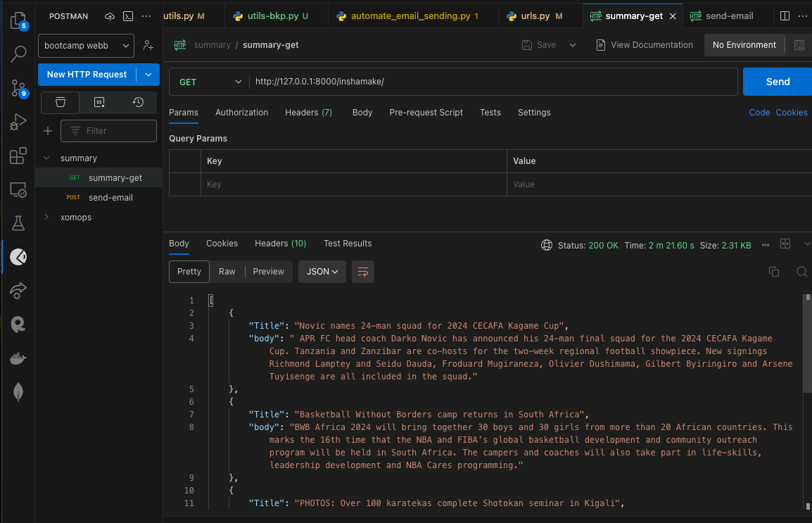Toggle word wrap in response viewer
The width and height of the screenshot is (812, 523).
(x=363, y=272)
